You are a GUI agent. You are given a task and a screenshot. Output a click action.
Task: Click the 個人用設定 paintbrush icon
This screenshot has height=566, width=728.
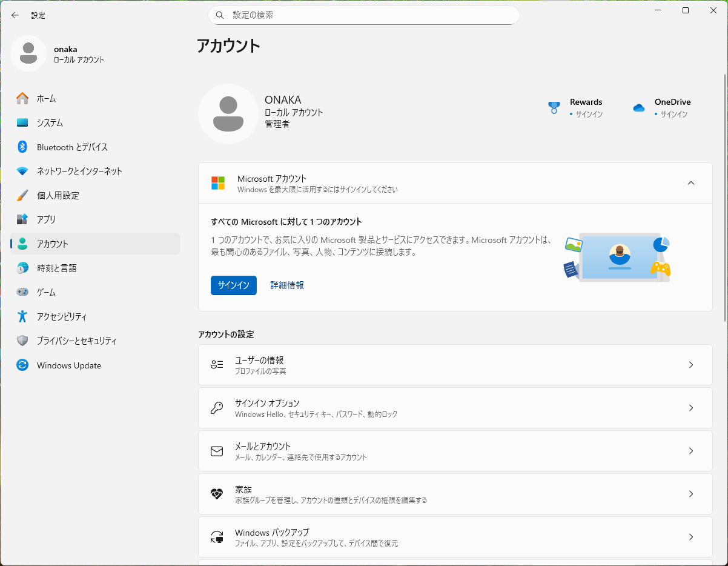pyautogui.click(x=22, y=195)
